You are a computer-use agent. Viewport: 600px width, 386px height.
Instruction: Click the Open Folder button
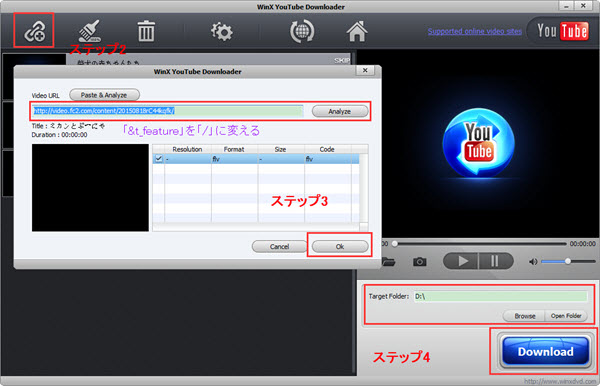click(566, 316)
